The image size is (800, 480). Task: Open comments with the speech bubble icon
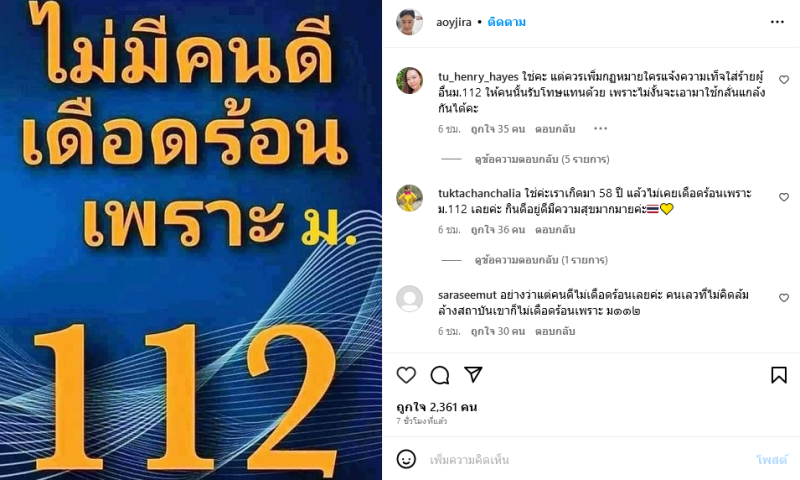[440, 375]
